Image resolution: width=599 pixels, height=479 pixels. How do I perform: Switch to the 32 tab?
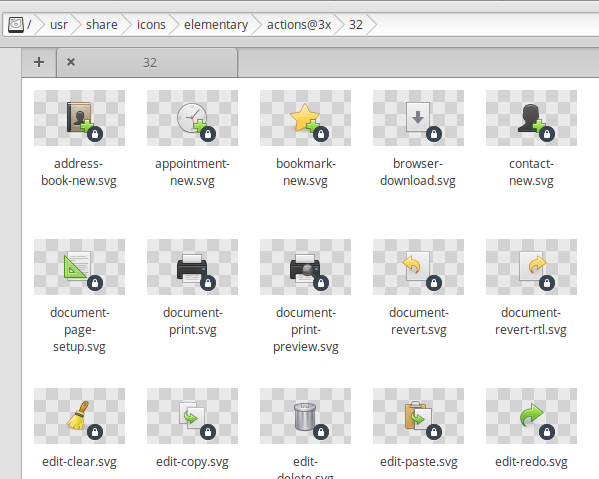pyautogui.click(x=147, y=63)
